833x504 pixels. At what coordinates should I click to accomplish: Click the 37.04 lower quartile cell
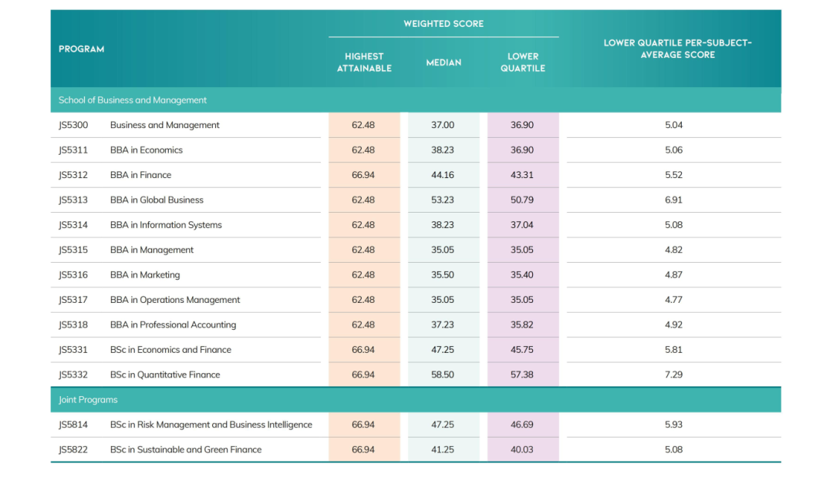[x=521, y=225]
